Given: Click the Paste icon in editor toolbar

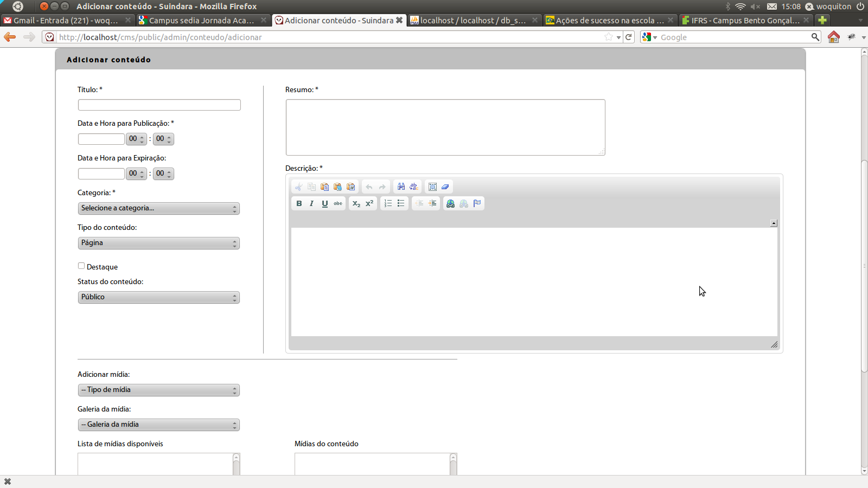Looking at the screenshot, I should 324,187.
